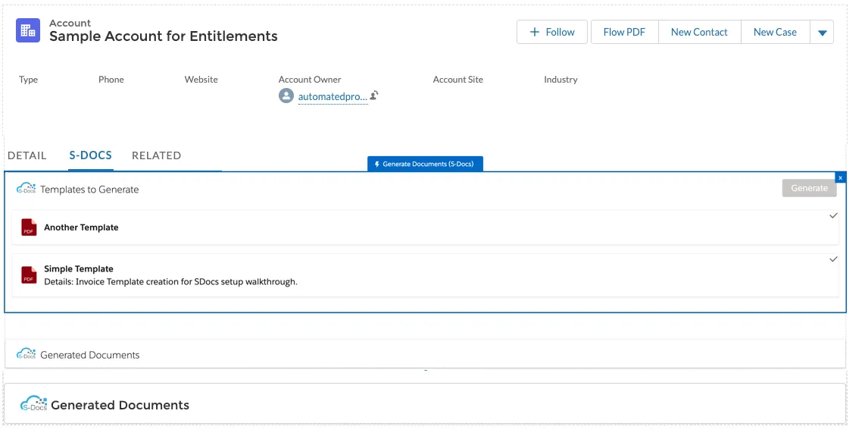Toggle the checkmark for Simple Template
Screen dimensions: 868x439
[x=833, y=259]
